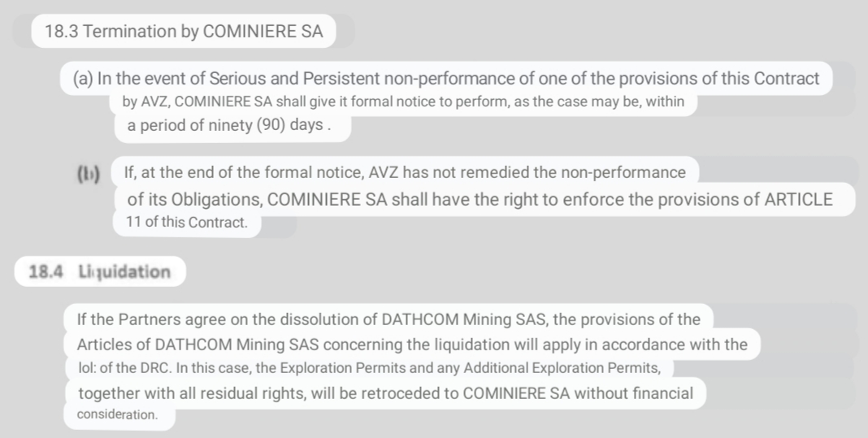Tap the '11 of this Contract.' text block
This screenshot has height=438, width=868.
[x=186, y=222]
